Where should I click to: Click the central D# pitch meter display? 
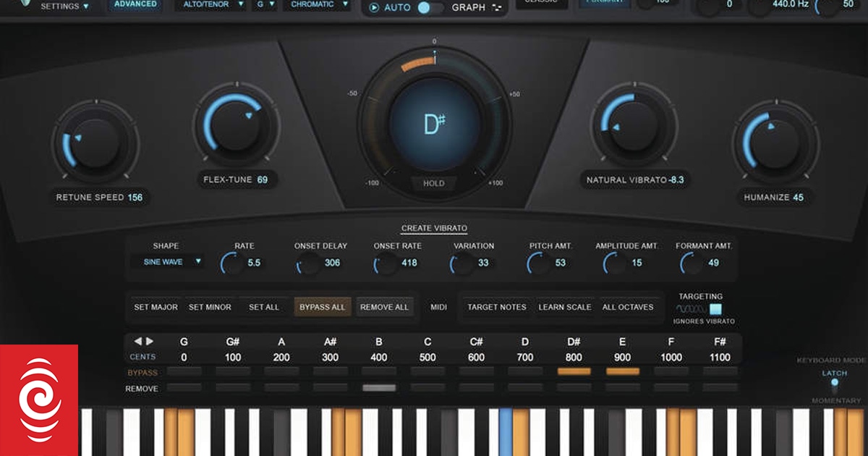tap(433, 124)
